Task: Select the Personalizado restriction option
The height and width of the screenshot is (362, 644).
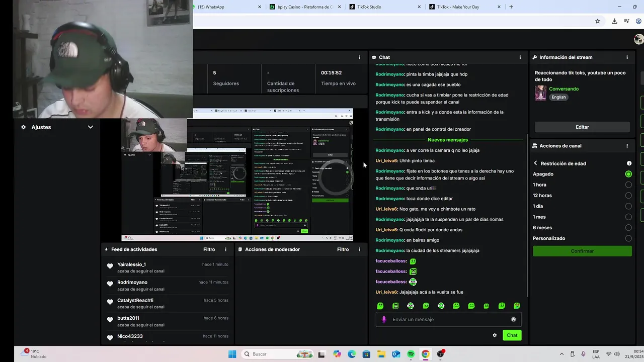Action: click(x=628, y=238)
